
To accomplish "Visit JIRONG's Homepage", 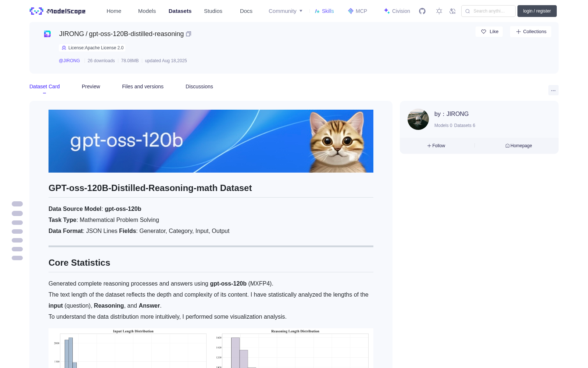I will point(519,146).
